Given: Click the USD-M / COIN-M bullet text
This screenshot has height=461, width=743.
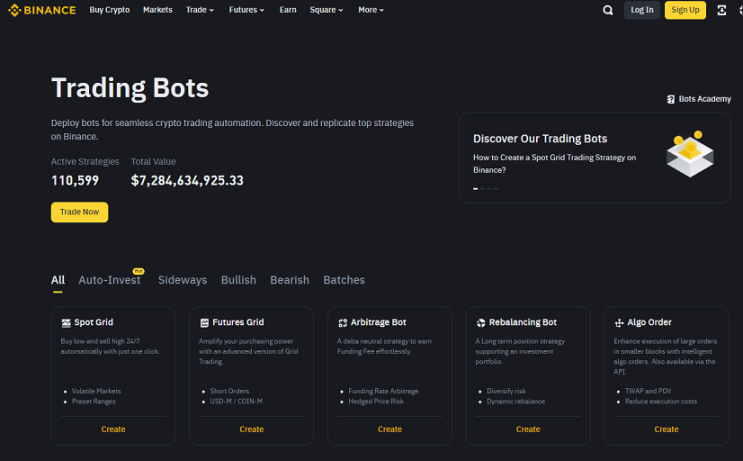Looking at the screenshot, I should pyautogui.click(x=236, y=401).
